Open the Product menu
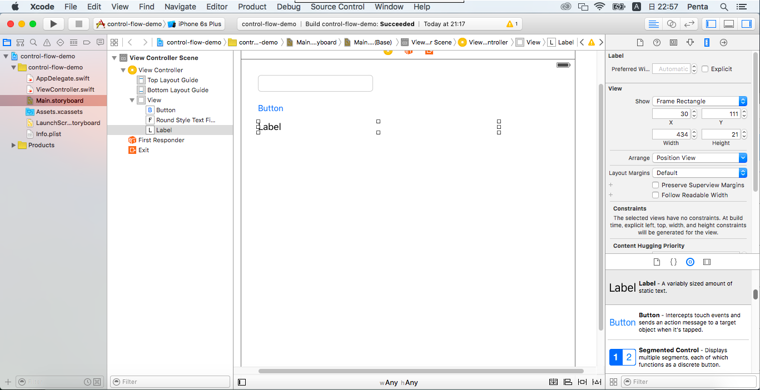 click(x=252, y=7)
